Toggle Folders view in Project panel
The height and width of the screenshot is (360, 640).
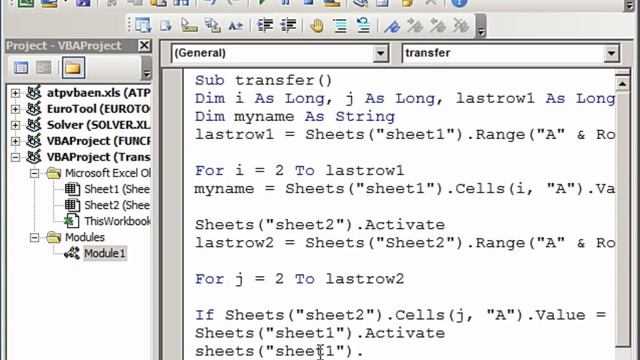pos(73,68)
